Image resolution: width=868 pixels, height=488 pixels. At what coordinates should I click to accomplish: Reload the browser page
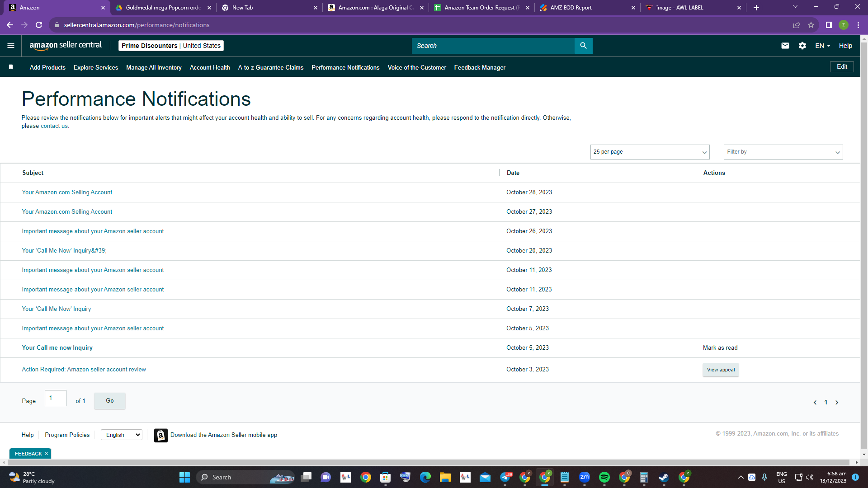click(39, 25)
